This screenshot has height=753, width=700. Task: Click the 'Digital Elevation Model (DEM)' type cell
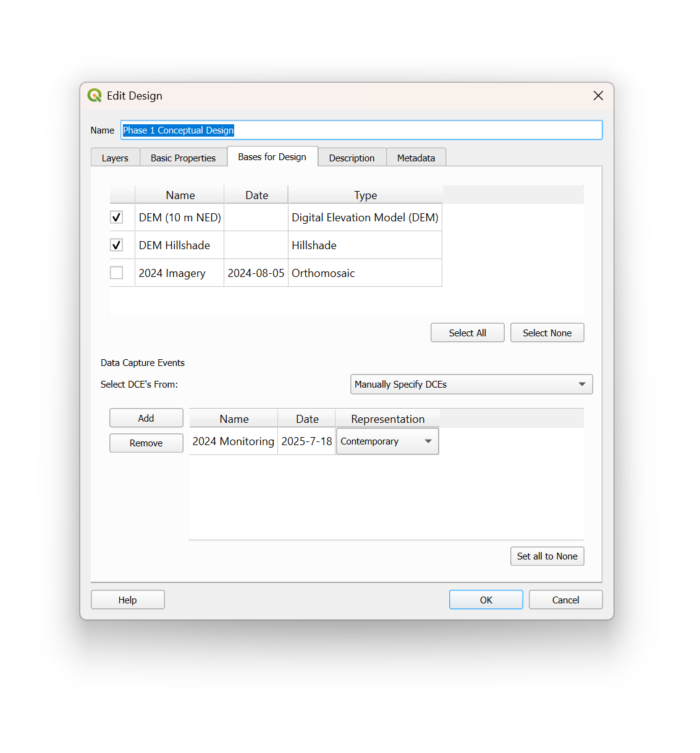pos(365,218)
